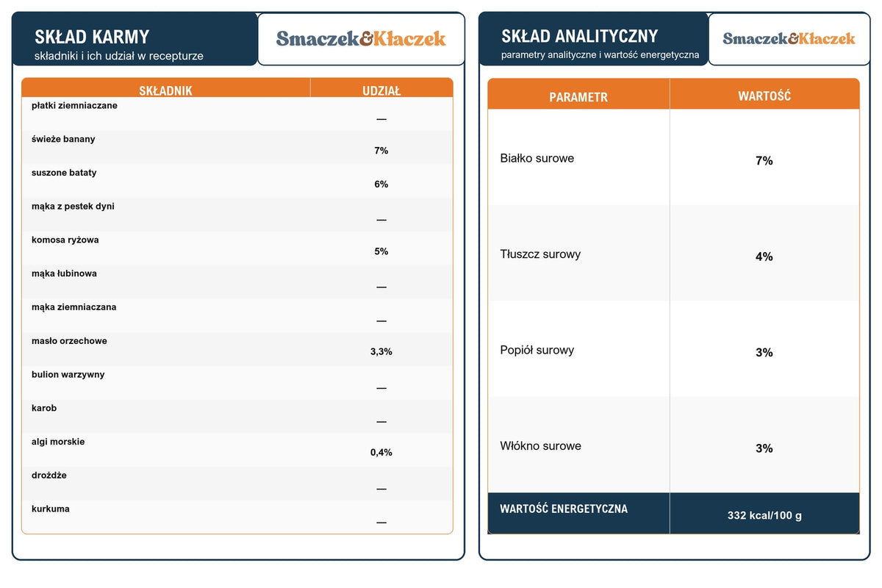This screenshot has width=882, height=588.
Task: Select the 5% share for komosa ryżowa
Action: click(381, 251)
